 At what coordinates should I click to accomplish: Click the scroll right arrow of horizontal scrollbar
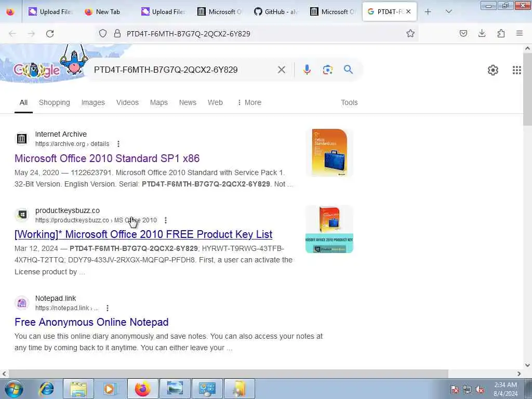pyautogui.click(x=519, y=374)
